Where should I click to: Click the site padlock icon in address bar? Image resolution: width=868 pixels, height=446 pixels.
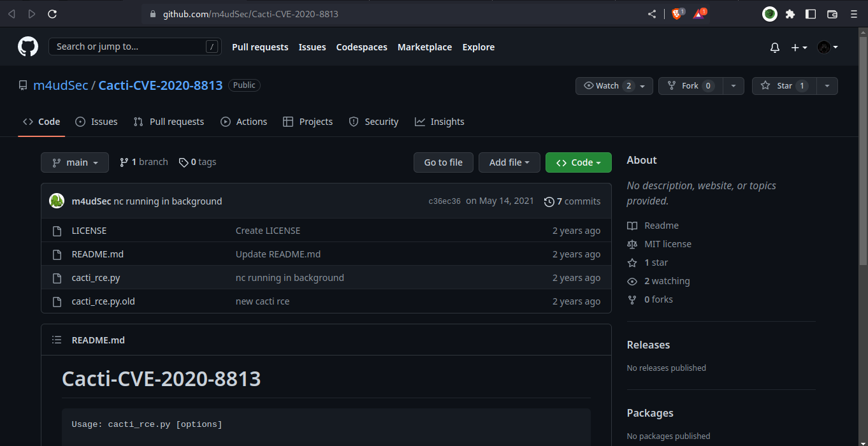pos(152,14)
